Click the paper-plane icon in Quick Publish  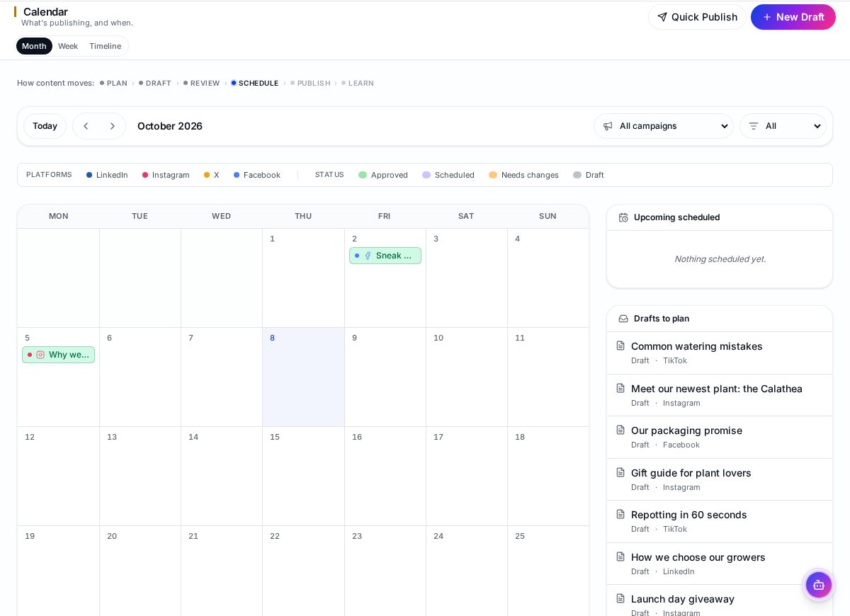click(x=662, y=17)
